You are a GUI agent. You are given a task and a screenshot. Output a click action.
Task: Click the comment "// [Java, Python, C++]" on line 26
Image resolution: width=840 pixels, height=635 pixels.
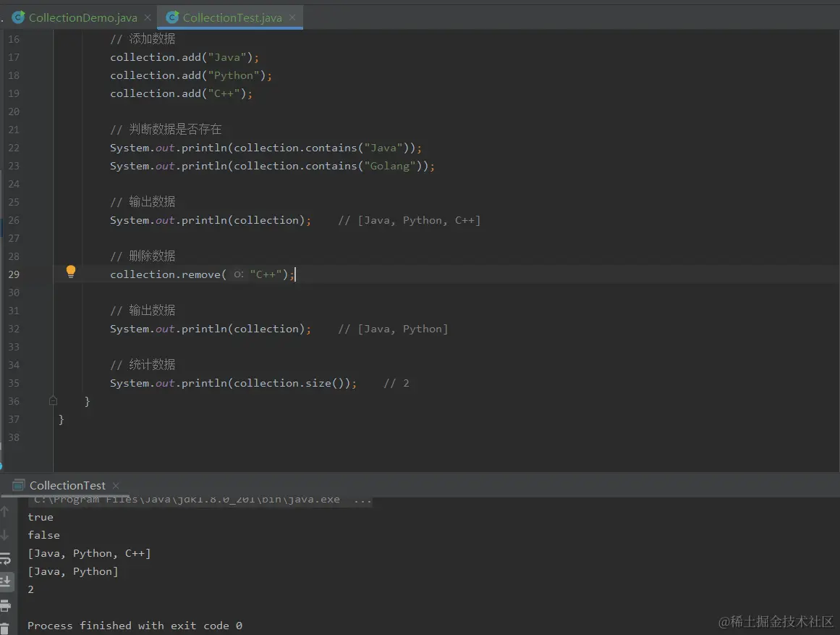(x=410, y=220)
